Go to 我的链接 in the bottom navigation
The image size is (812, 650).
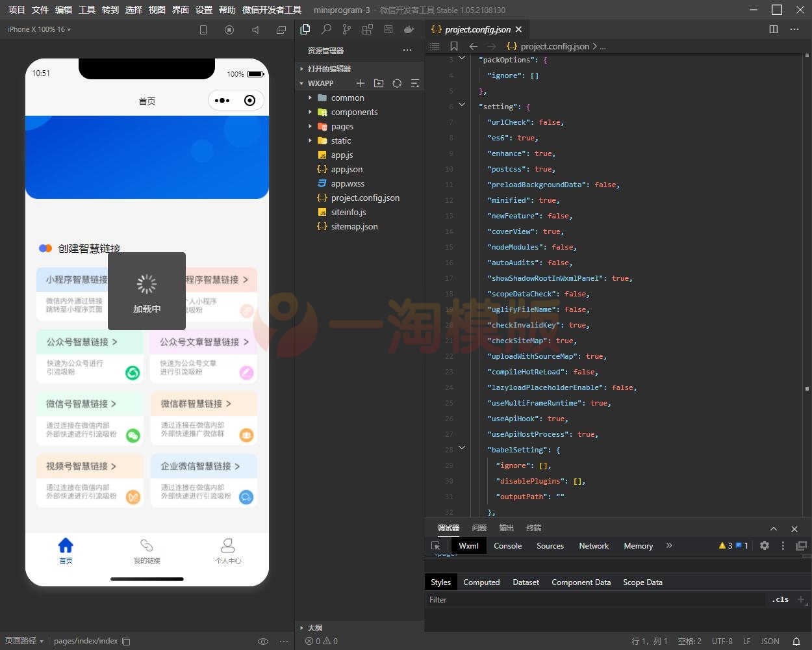click(147, 552)
